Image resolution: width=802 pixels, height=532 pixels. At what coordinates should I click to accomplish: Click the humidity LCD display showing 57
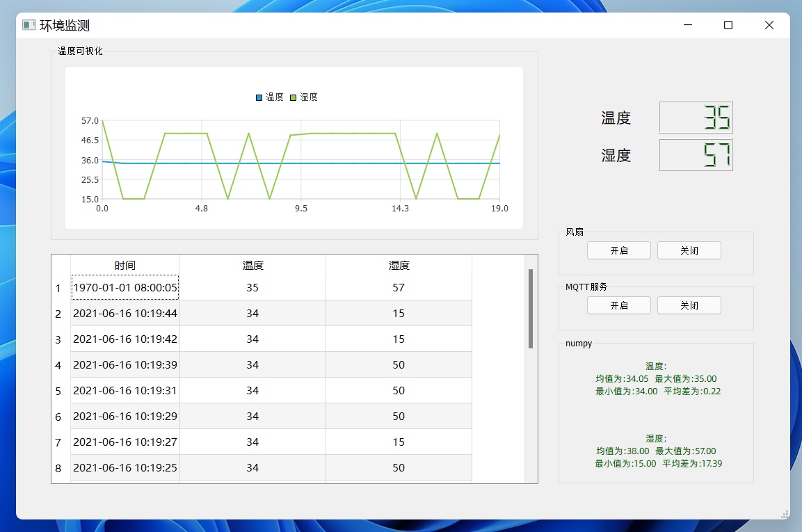[x=696, y=155]
